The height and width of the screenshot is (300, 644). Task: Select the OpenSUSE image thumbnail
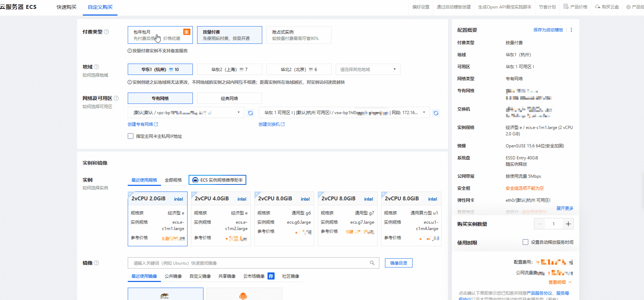coord(166,294)
